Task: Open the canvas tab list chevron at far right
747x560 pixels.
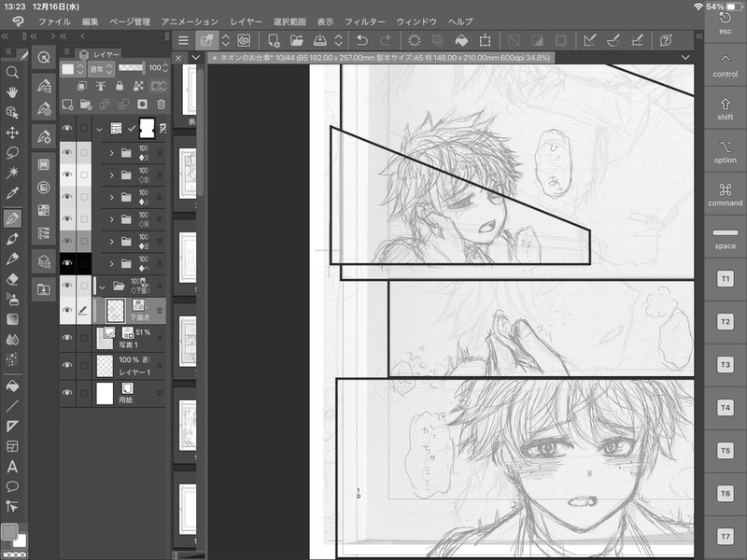Action: click(x=685, y=58)
